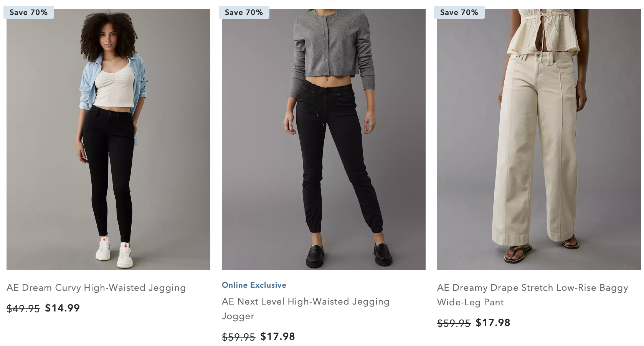
Task: Click Save 70% badge on Jegging Jogger
Action: (x=244, y=12)
